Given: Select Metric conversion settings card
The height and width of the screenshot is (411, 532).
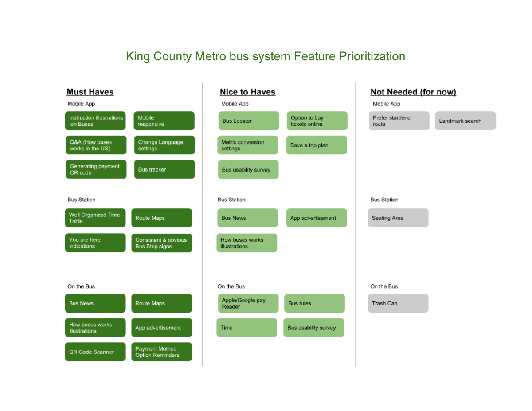Looking at the screenshot, I should tap(248, 145).
